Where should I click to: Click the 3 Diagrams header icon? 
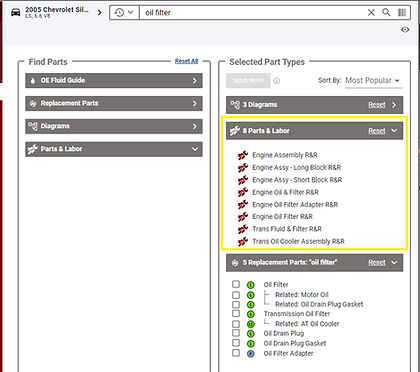(x=235, y=105)
